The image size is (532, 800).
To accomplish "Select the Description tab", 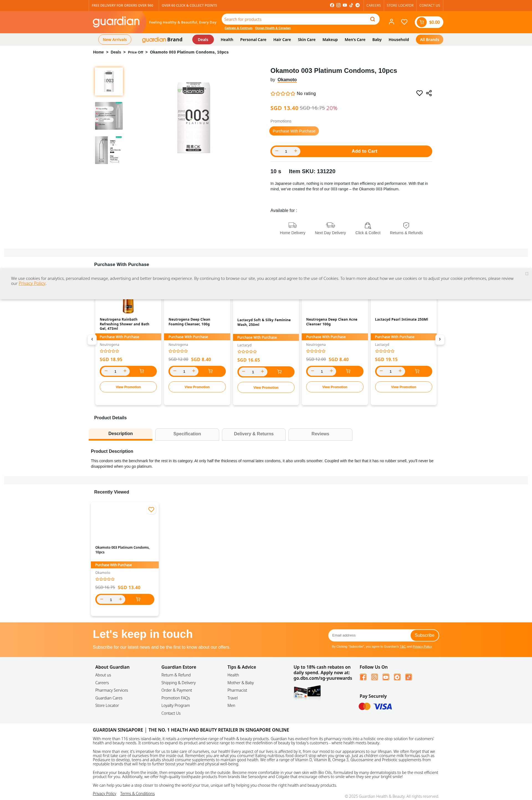I will pos(121,434).
